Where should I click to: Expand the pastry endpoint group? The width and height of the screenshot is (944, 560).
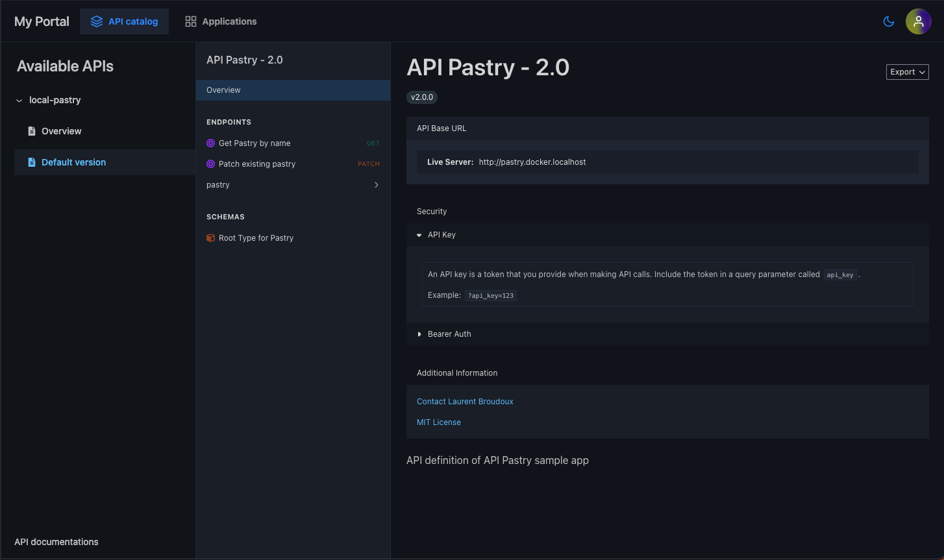(x=377, y=185)
